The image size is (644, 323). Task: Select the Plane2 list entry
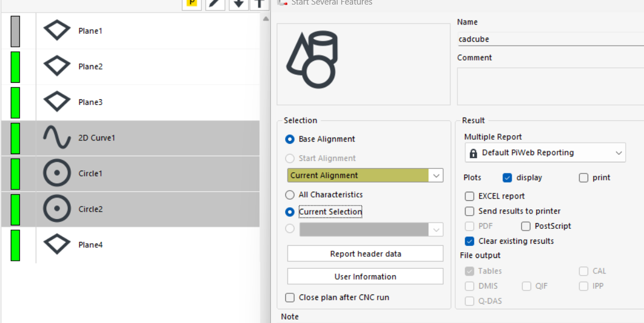[x=130, y=67]
